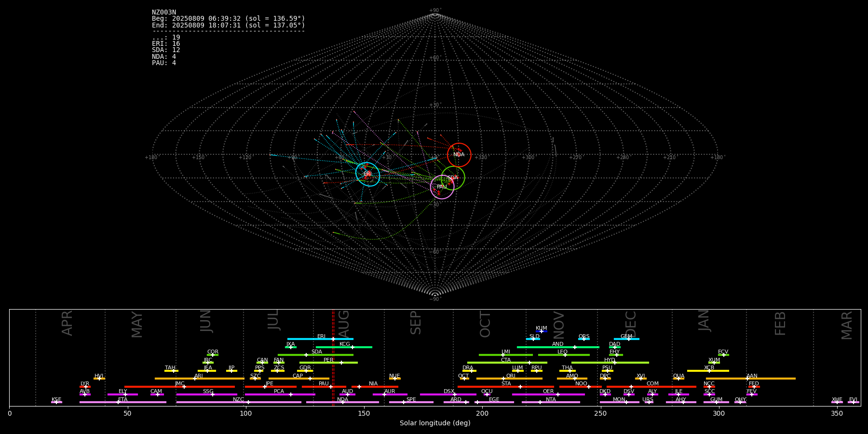This screenshot has height=434, width=868.
Task: Click the '...: 19' sporadic count in legend
Action: click(166, 38)
